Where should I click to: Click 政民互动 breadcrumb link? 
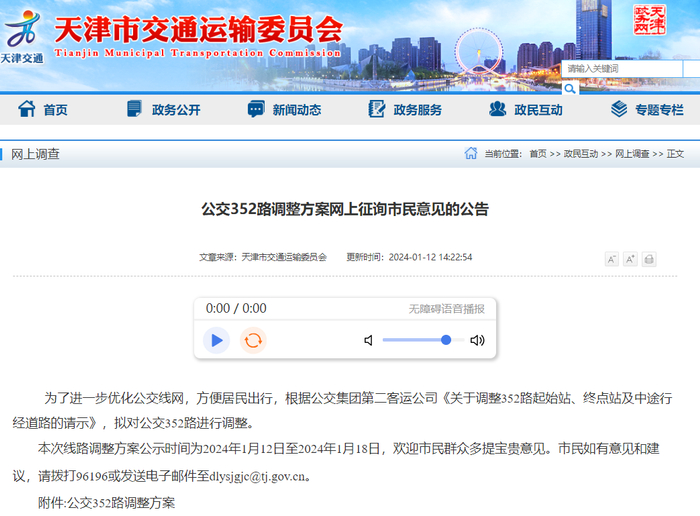click(x=581, y=154)
